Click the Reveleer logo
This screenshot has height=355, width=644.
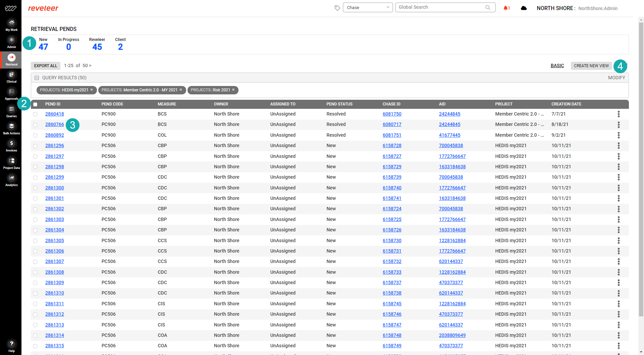pos(43,8)
